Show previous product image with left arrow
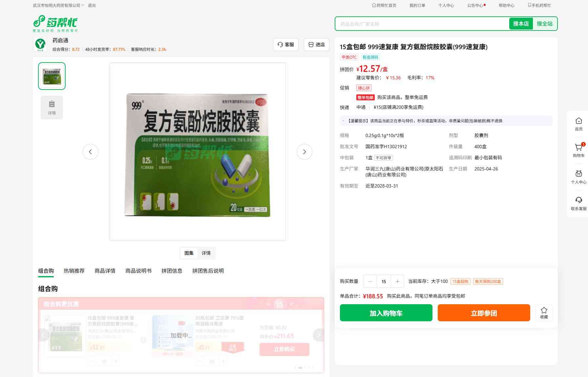 click(91, 152)
